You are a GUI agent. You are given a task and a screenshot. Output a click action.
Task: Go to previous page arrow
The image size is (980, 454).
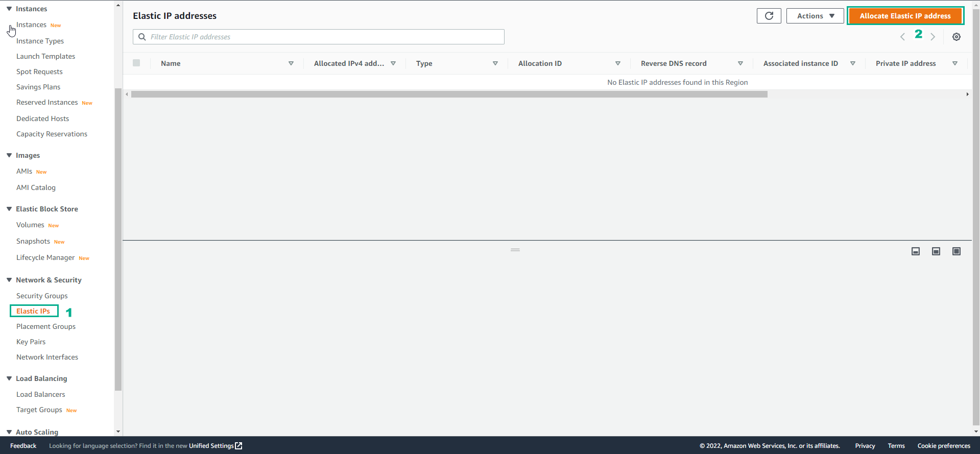[x=902, y=37]
